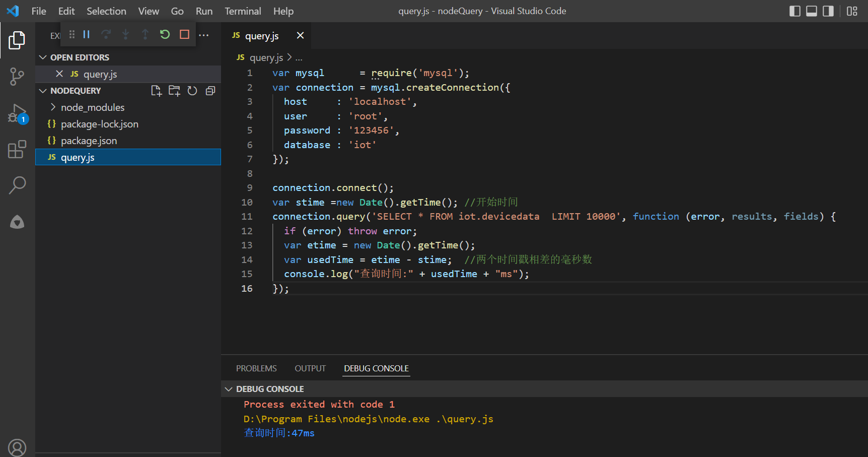Open the Go menu

[x=177, y=11]
